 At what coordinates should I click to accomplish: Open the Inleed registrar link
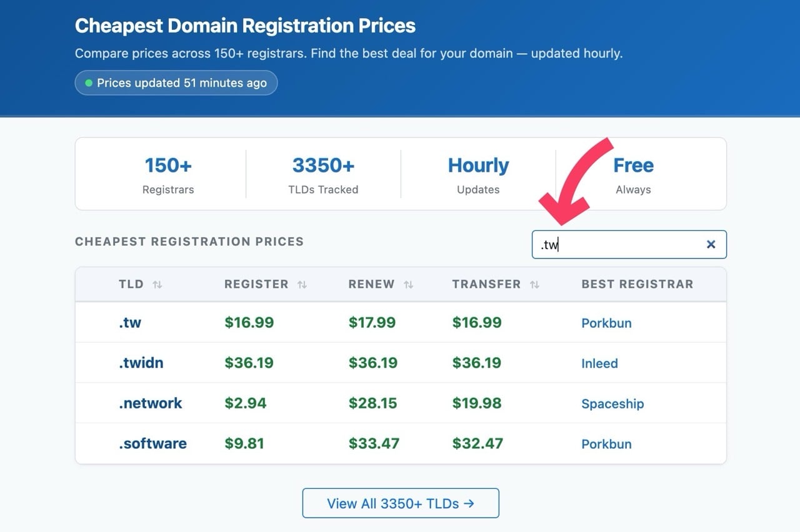[x=599, y=363]
